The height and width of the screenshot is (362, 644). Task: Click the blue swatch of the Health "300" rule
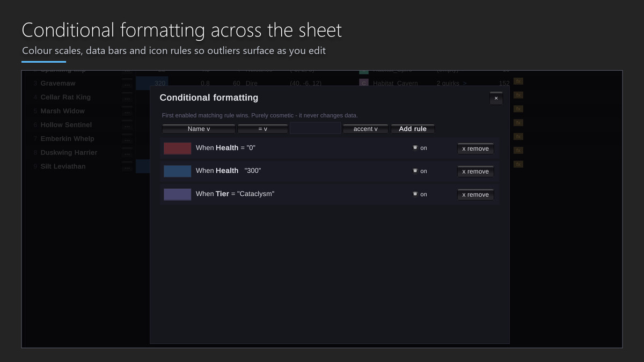(178, 171)
